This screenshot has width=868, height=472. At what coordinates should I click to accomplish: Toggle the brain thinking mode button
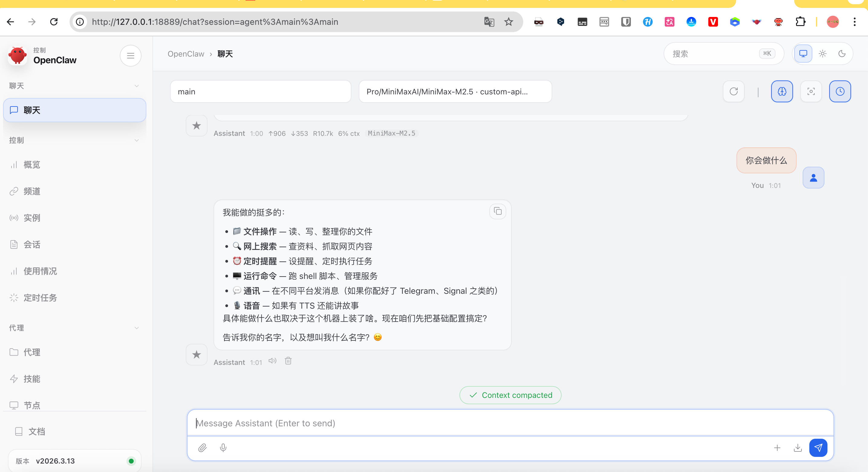point(782,91)
